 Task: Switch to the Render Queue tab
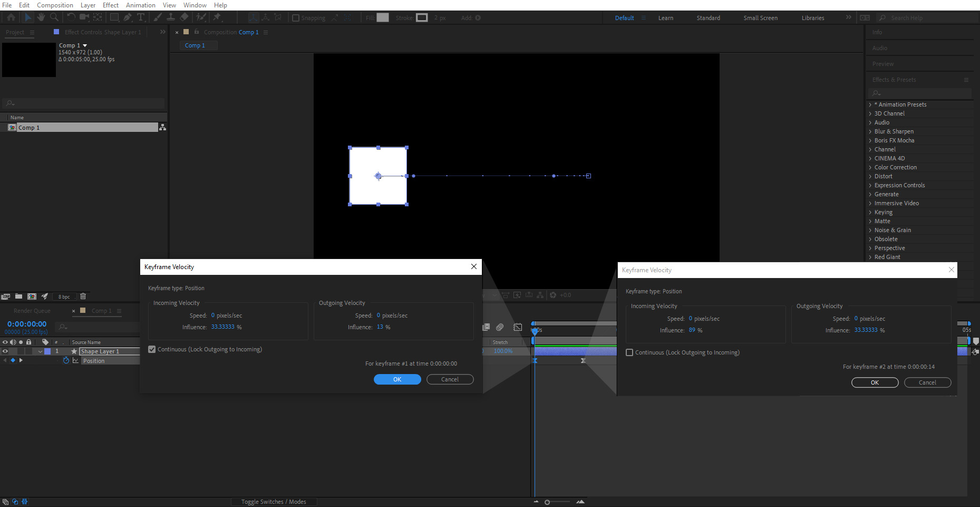pos(32,311)
